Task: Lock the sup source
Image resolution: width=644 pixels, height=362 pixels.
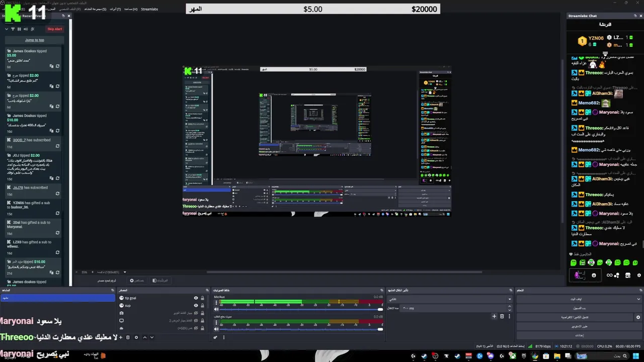Action: tap(202, 305)
